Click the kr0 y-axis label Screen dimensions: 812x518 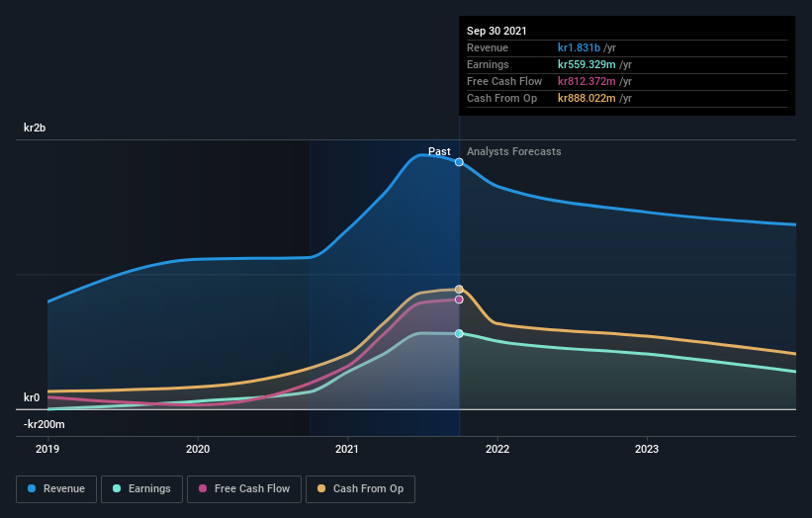tap(32, 397)
